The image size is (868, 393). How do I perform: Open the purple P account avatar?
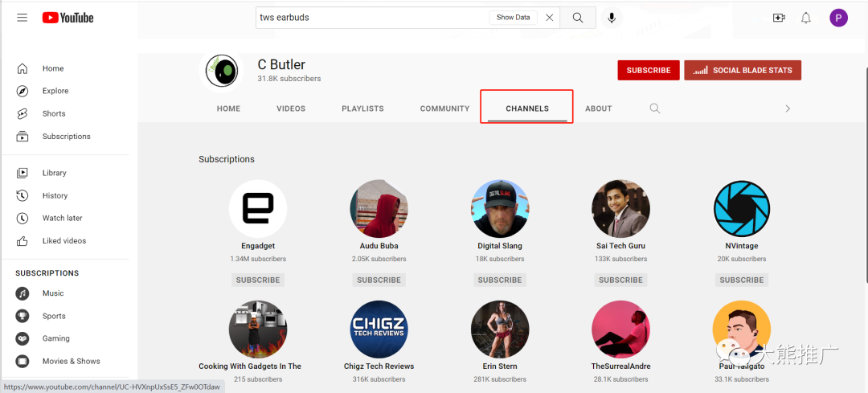click(x=838, y=18)
